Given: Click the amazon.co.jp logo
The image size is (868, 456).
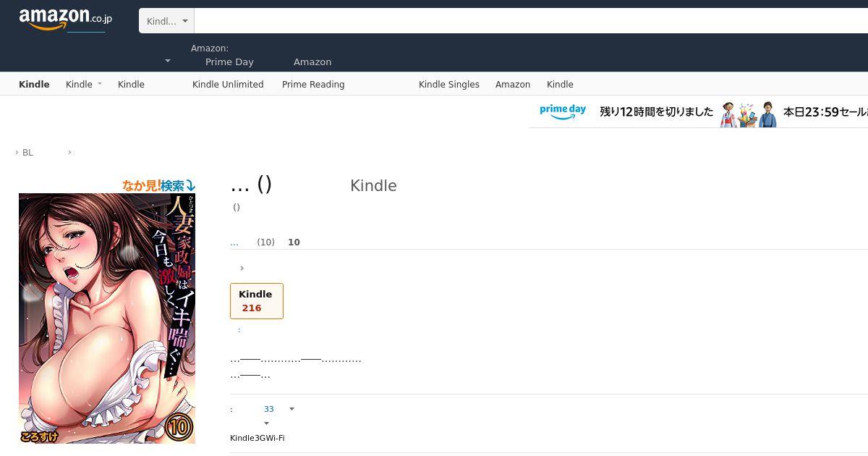Looking at the screenshot, I should pos(65,19).
